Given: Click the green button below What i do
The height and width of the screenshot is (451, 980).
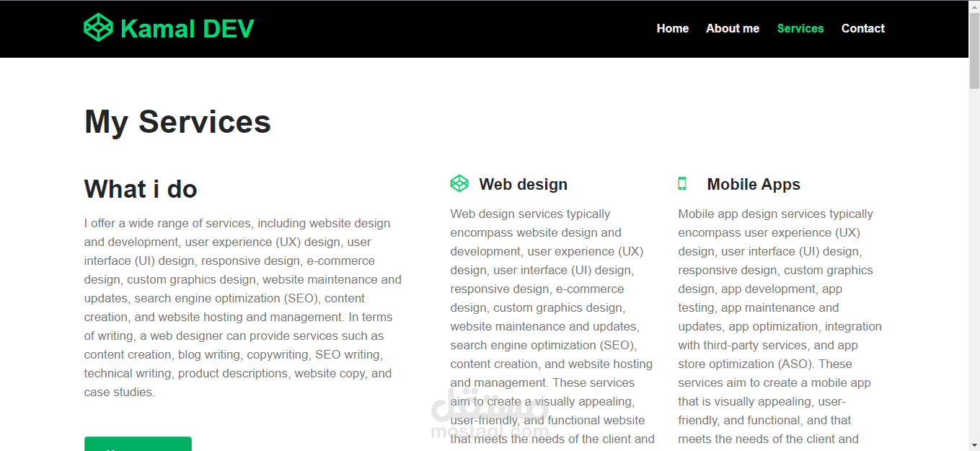Looking at the screenshot, I should [x=138, y=444].
